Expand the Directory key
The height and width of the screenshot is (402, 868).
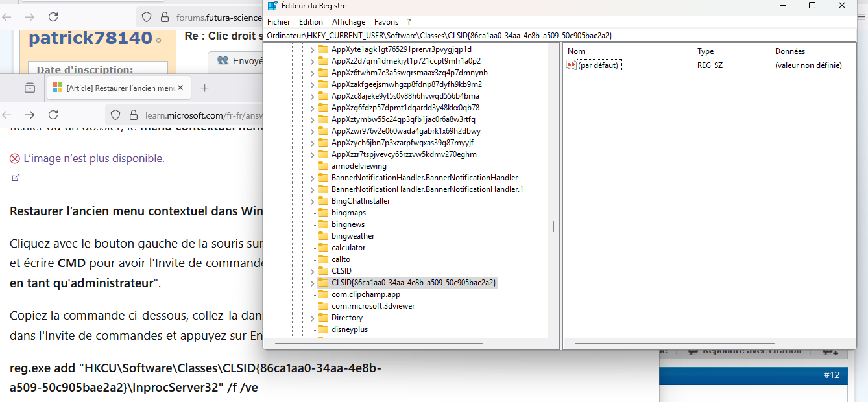click(x=312, y=318)
